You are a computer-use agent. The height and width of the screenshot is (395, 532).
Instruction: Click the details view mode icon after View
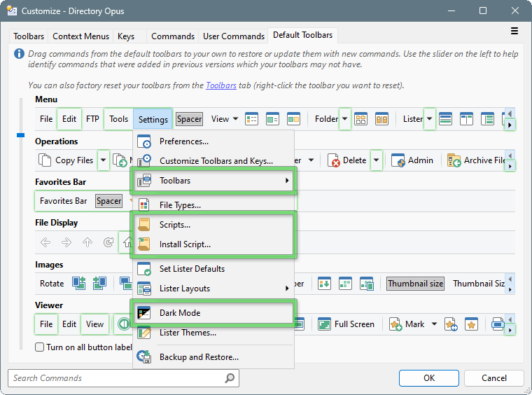(252, 119)
